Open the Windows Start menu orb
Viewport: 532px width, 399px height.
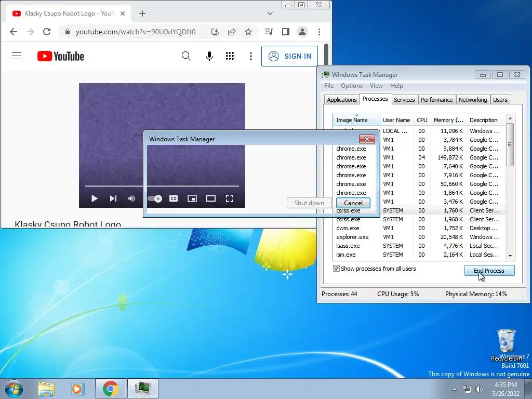click(14, 389)
